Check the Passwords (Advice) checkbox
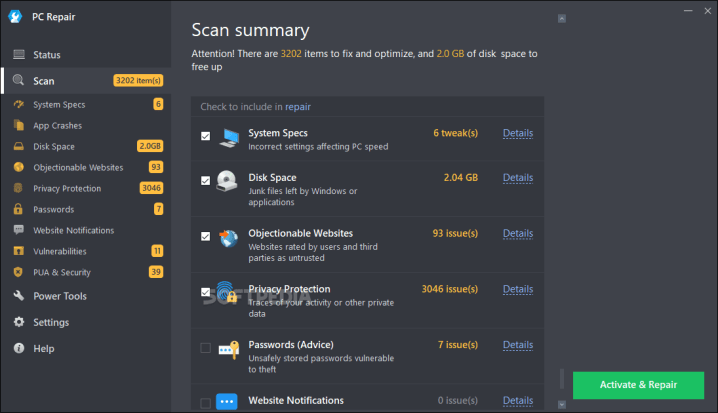This screenshot has height=413, width=718. [x=206, y=348]
